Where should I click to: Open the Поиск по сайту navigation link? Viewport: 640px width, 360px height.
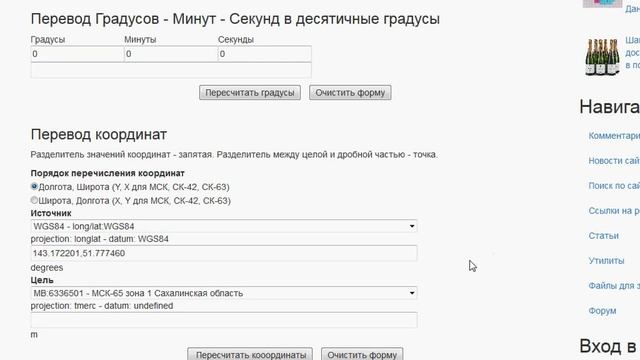(614, 186)
